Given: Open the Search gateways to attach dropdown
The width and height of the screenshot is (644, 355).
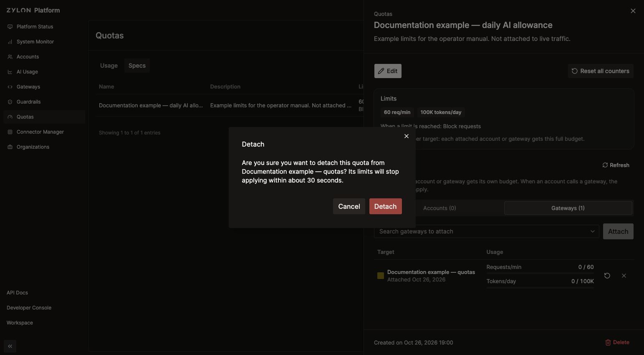Looking at the screenshot, I should tap(487, 231).
